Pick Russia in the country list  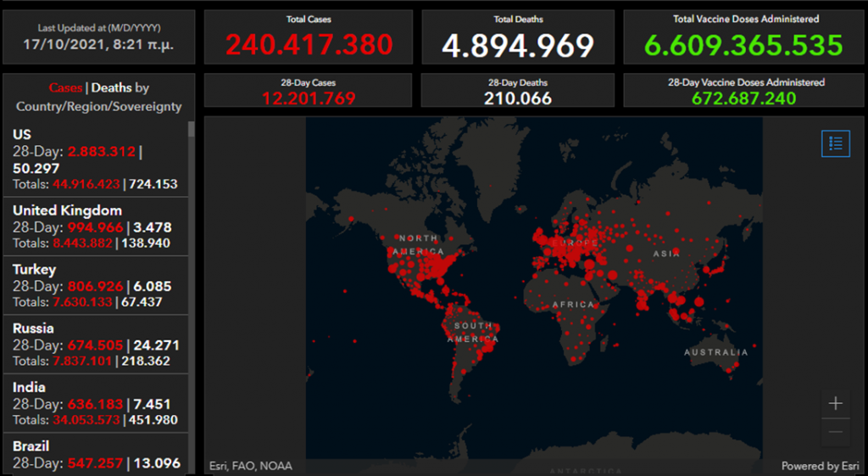(95, 344)
